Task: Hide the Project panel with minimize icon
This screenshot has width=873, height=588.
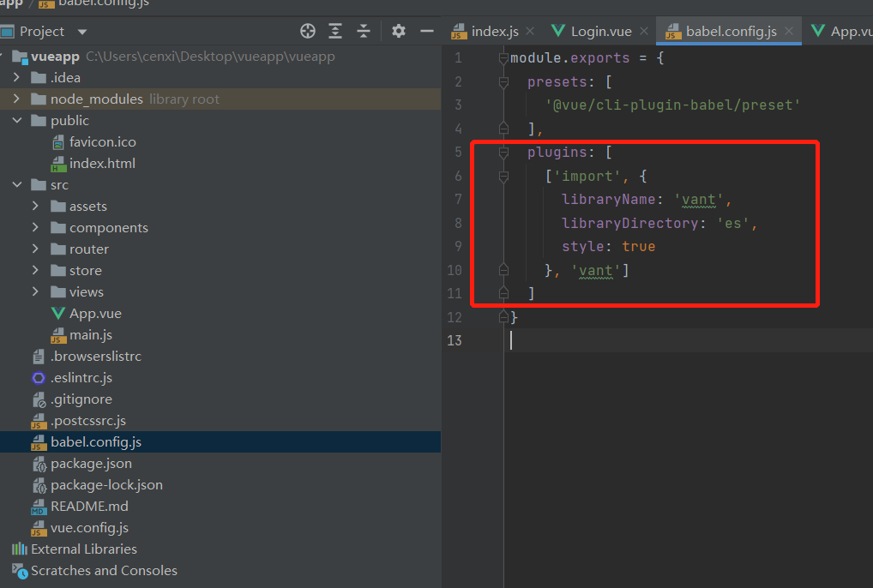Action: [x=427, y=32]
